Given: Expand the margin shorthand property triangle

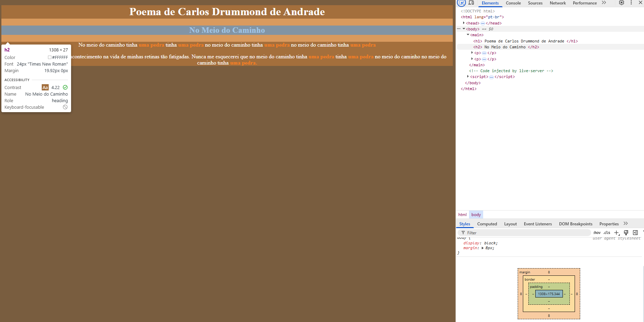Looking at the screenshot, I should 482,248.
